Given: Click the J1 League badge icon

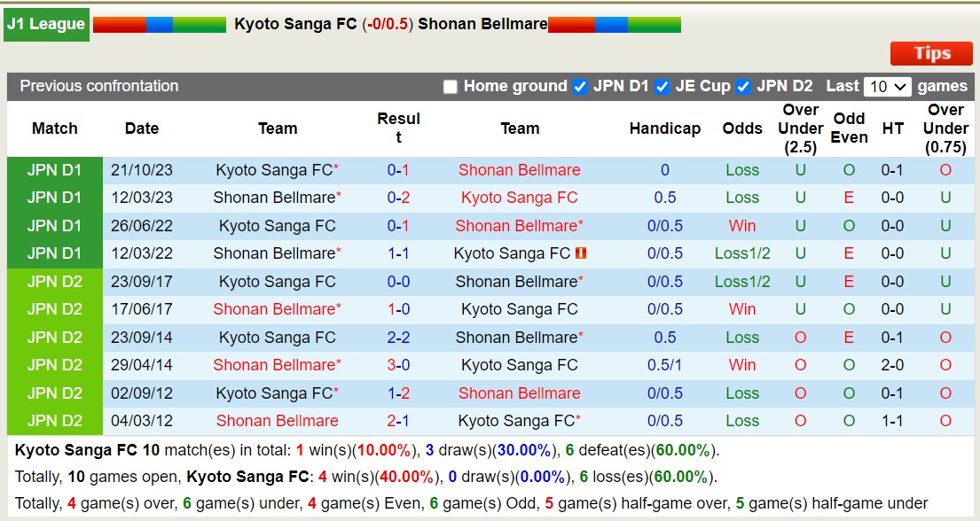Looking at the screenshot, I should pos(46,24).
